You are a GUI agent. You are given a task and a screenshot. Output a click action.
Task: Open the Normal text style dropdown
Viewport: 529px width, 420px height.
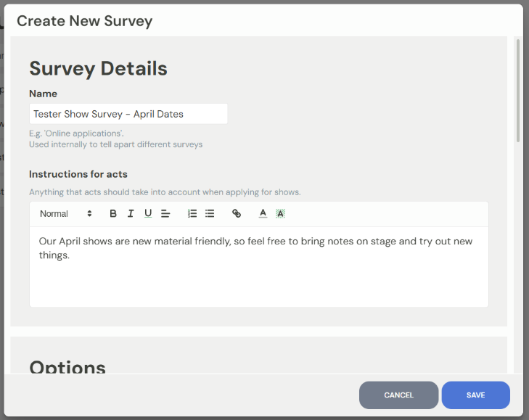(58, 213)
